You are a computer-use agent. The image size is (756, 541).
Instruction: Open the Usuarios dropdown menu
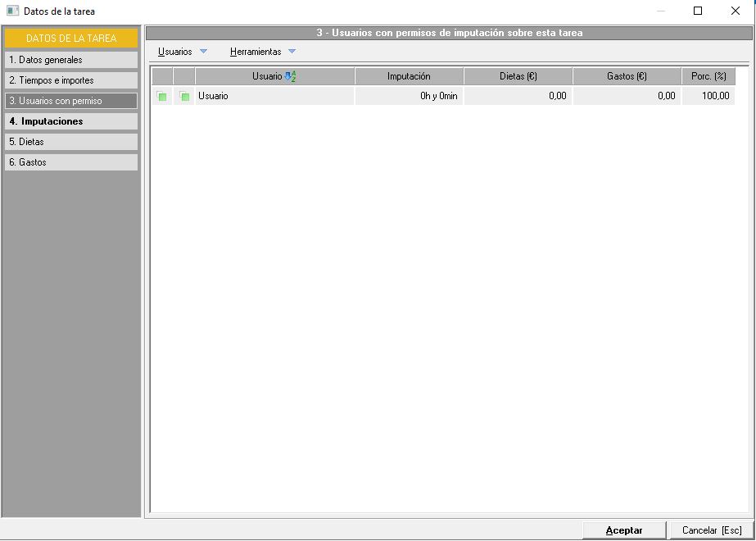click(x=175, y=52)
